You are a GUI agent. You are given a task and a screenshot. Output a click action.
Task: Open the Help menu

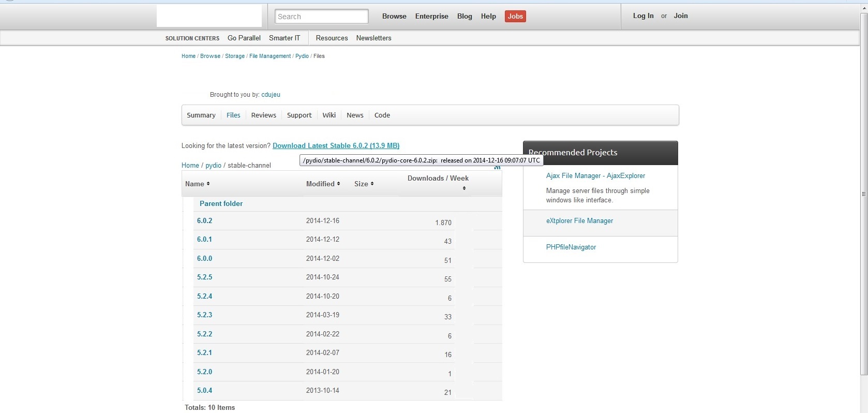point(488,17)
